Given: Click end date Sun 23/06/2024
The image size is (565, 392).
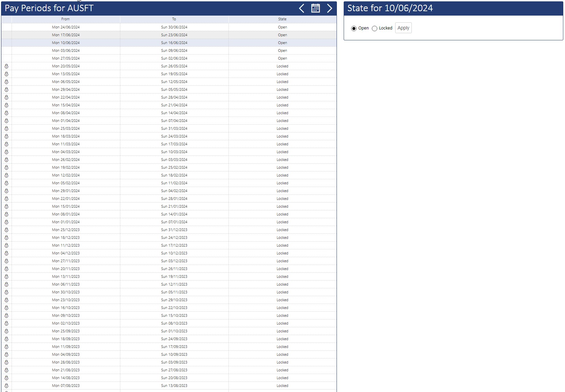Looking at the screenshot, I should tap(174, 35).
